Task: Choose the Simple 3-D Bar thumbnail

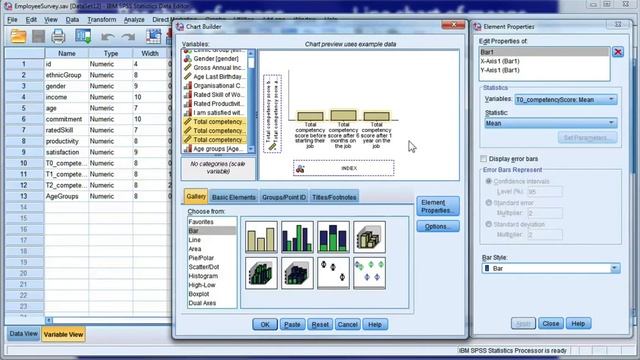Action: click(x=369, y=237)
